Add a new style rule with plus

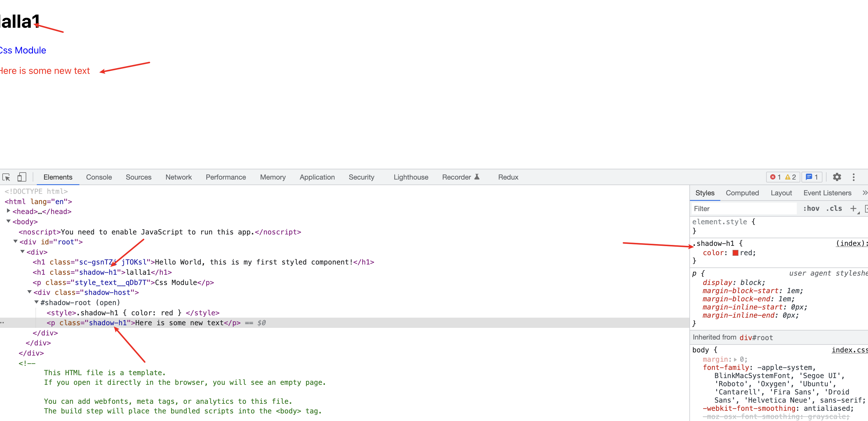click(x=853, y=209)
